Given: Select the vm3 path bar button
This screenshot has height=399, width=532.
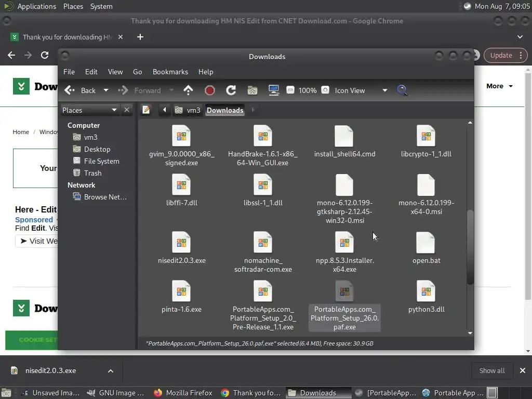Looking at the screenshot, I should pyautogui.click(x=188, y=110).
